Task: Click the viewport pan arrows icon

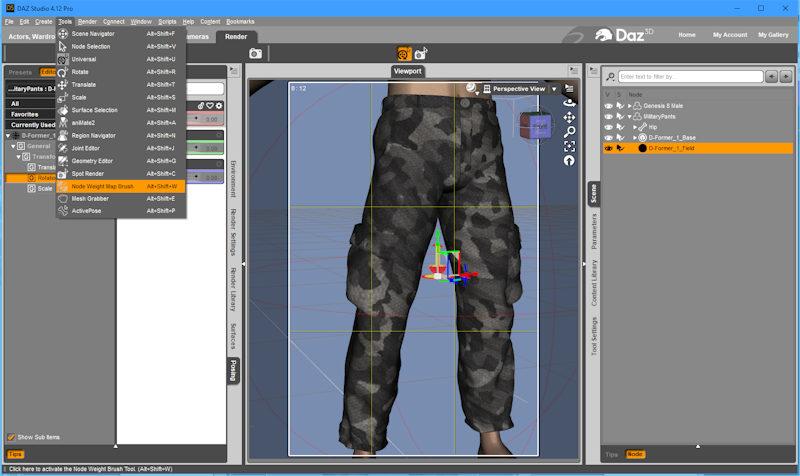Action: point(569,117)
